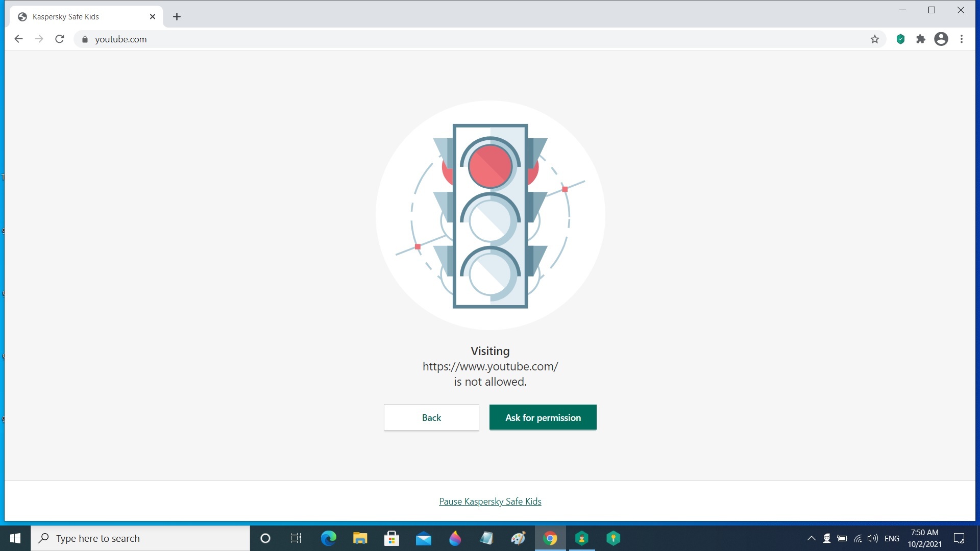Open the Chrome profile avatar icon

(941, 39)
